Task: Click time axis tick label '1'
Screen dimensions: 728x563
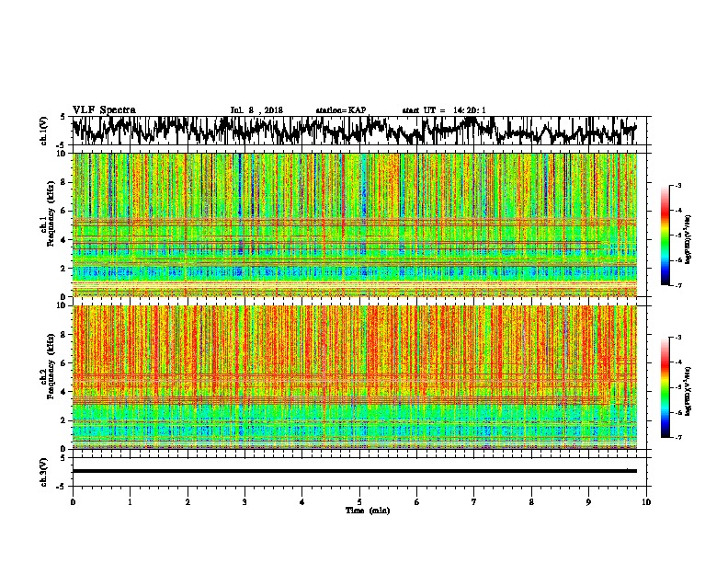Action: [x=130, y=502]
